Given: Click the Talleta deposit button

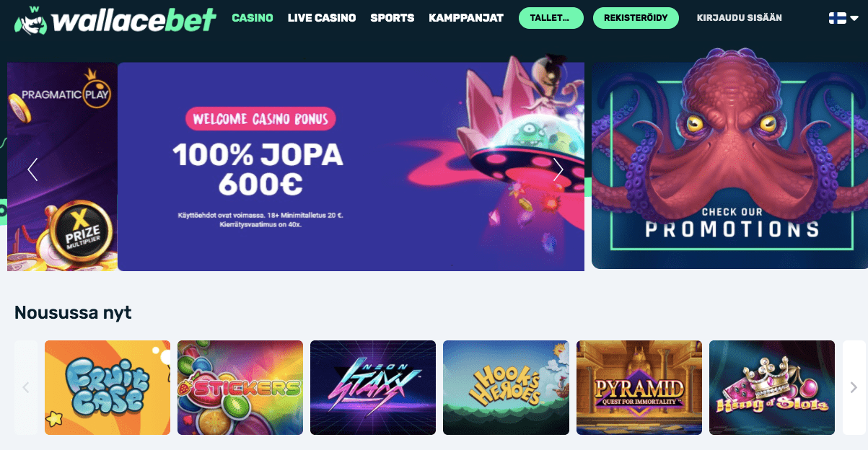Looking at the screenshot, I should coord(551,18).
